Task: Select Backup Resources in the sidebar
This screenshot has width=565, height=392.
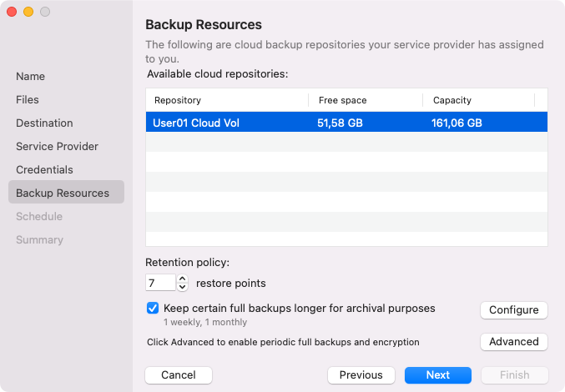Action: pyautogui.click(x=63, y=193)
